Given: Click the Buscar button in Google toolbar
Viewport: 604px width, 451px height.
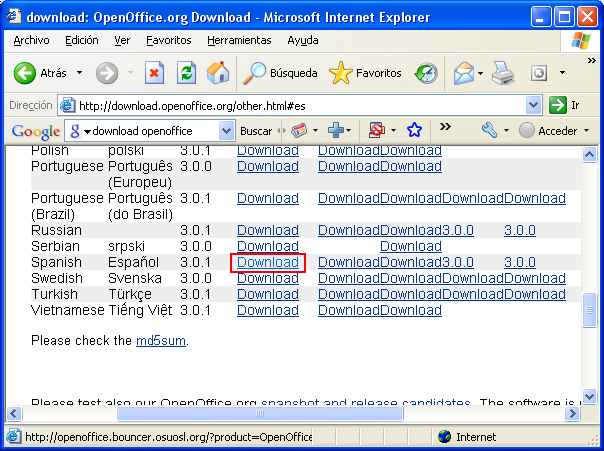Looking at the screenshot, I should (x=256, y=131).
